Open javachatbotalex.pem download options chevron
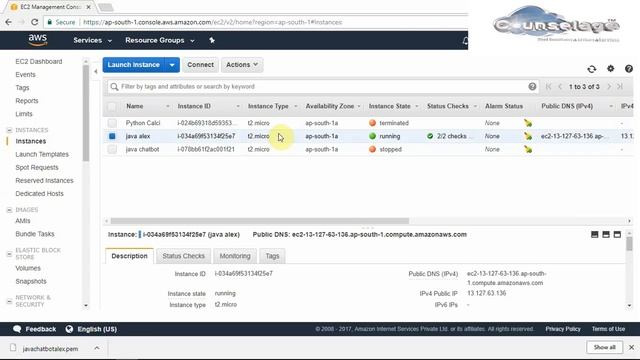Viewport: 640px width, 360px height. pyautogui.click(x=97, y=348)
